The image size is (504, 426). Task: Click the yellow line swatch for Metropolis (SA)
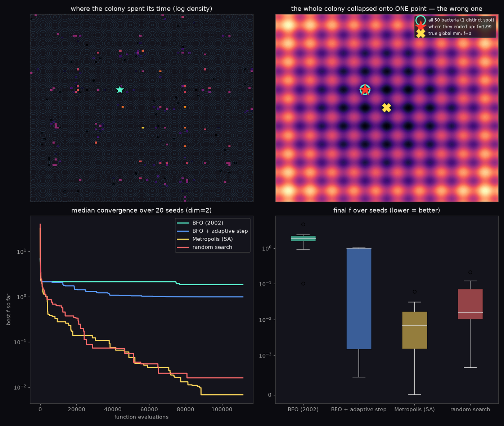coord(183,239)
